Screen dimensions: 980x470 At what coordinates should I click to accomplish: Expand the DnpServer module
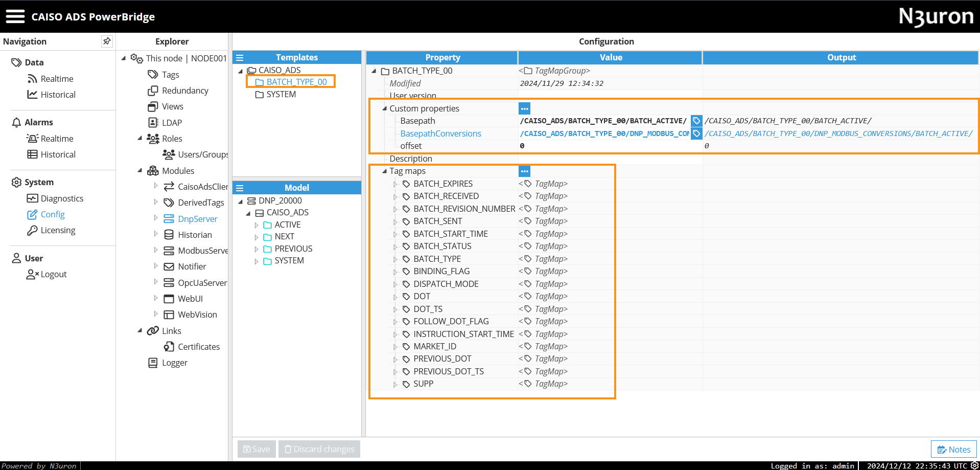coord(156,218)
